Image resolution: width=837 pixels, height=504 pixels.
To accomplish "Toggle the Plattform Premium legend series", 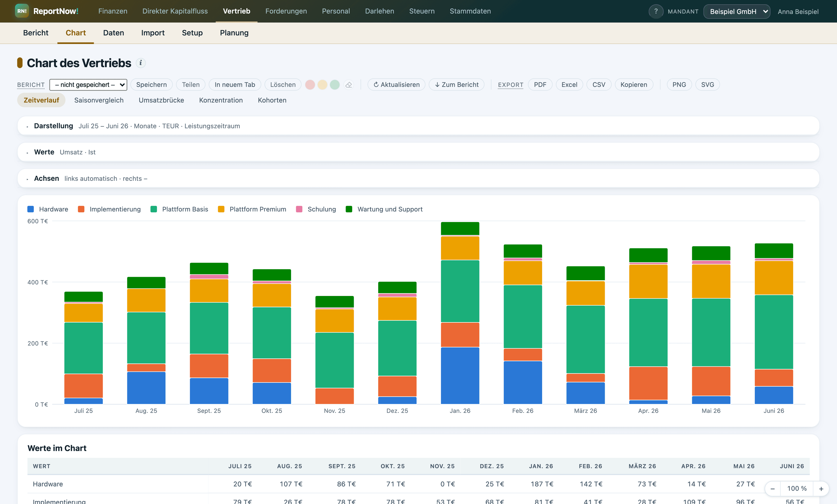I will pos(252,209).
